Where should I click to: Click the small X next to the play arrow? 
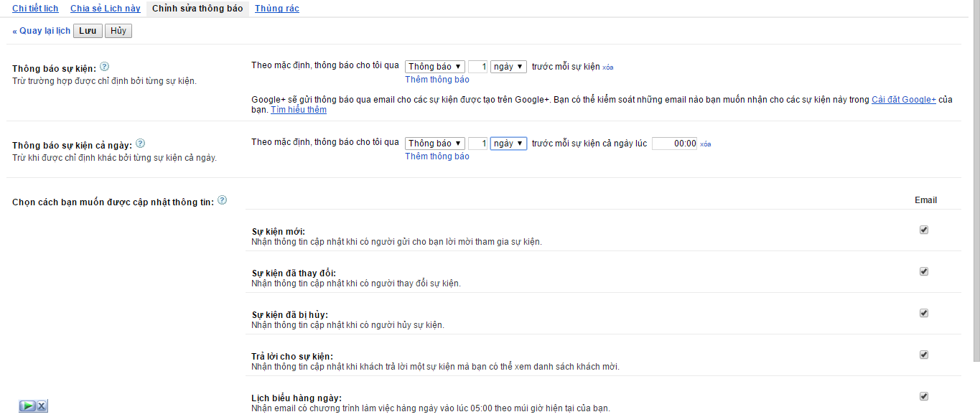42,406
